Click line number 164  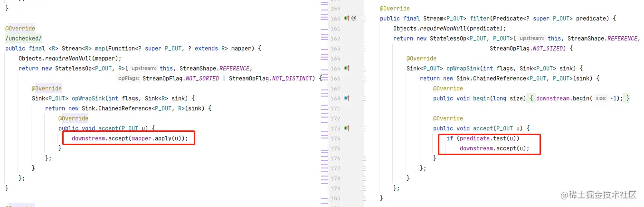(x=335, y=59)
